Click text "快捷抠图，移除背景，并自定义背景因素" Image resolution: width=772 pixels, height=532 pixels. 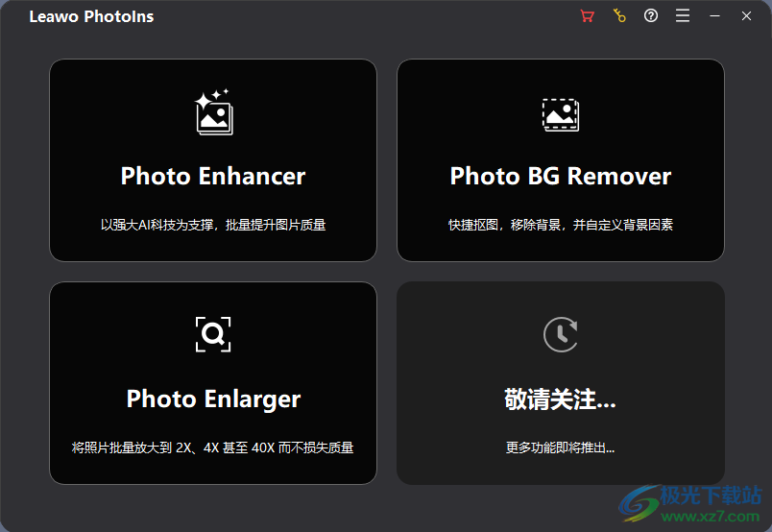pos(561,225)
